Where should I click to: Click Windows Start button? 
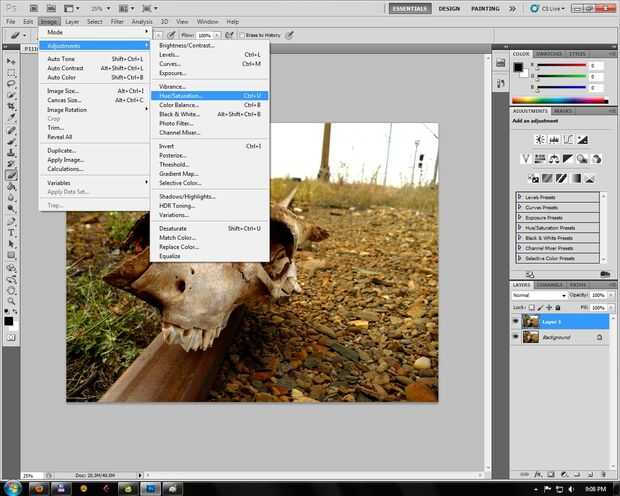[x=13, y=488]
